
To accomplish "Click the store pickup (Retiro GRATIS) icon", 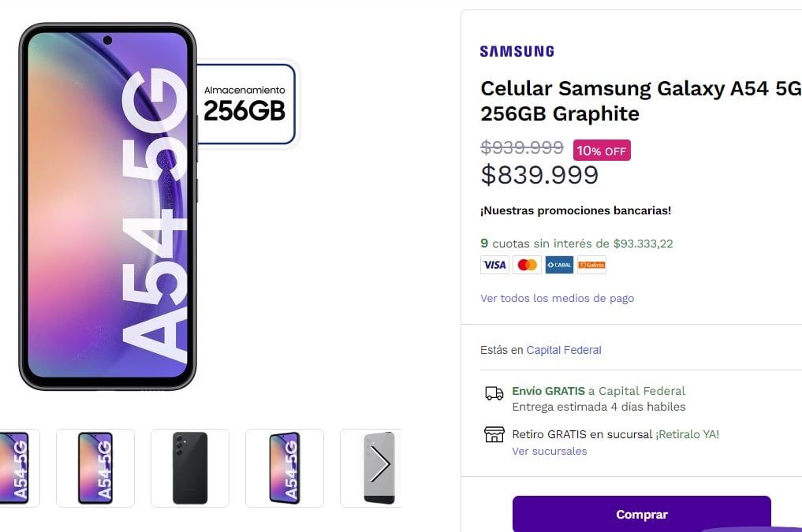I will (x=493, y=434).
